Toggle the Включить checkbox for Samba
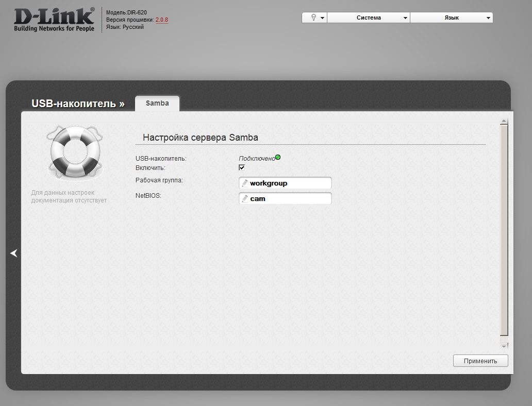This screenshot has height=406, width=532. 242,167
